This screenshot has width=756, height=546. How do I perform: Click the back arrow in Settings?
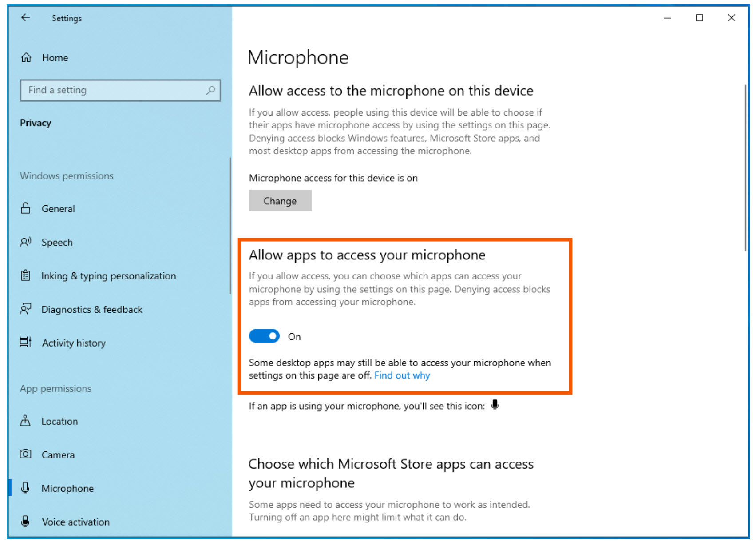point(25,18)
